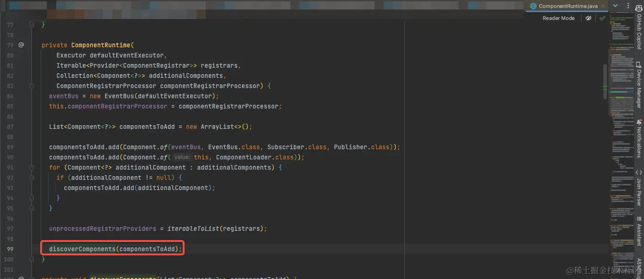Image resolution: width=644 pixels, height=279 pixels.
Task: Open the tab list dropdown chevron
Action: (614, 6)
